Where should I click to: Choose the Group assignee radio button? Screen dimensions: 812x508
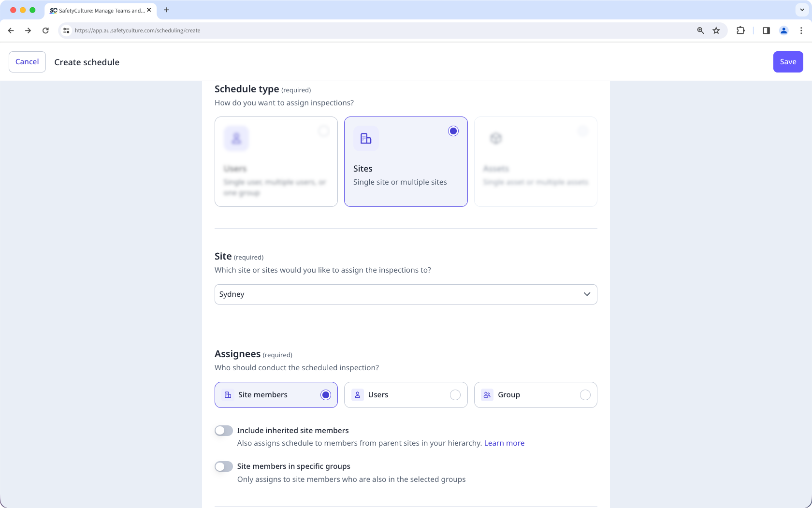[x=585, y=395]
